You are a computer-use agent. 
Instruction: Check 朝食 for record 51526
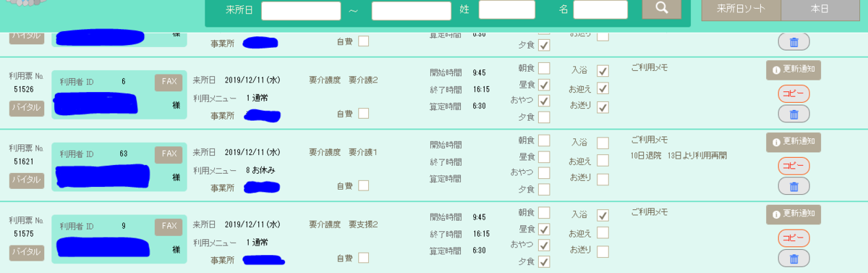tap(544, 68)
